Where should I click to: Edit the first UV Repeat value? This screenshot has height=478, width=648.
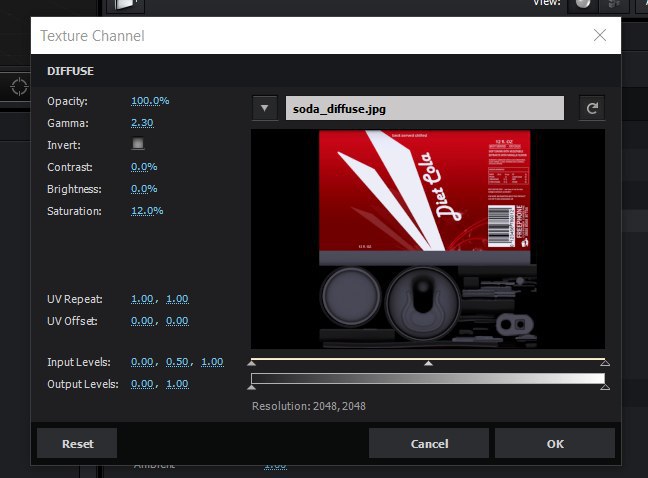click(x=142, y=299)
